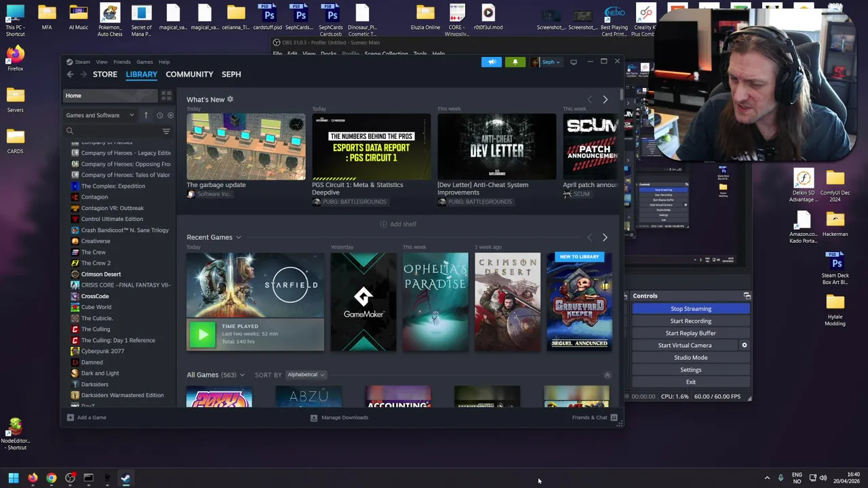Image resolution: width=868 pixels, height=488 pixels.
Task: Click the library search field
Action: point(113,131)
